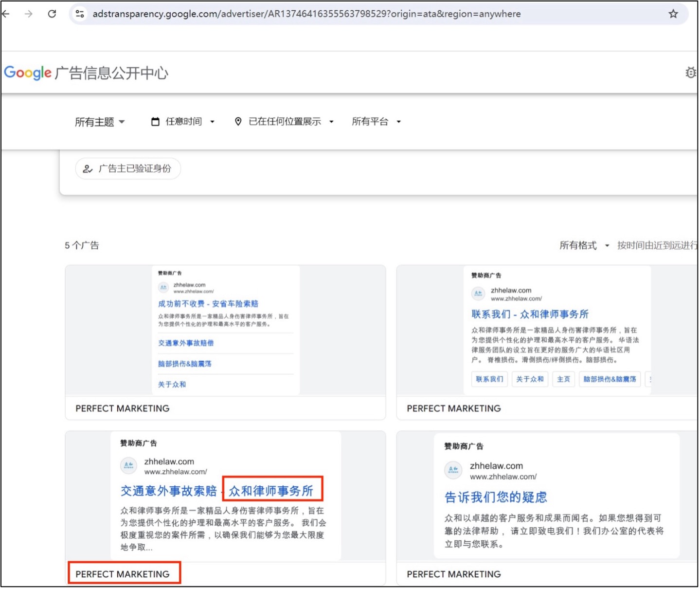
Task: Click PERFECT MARKETING under the 成功前不收费 ad
Action: pos(123,408)
